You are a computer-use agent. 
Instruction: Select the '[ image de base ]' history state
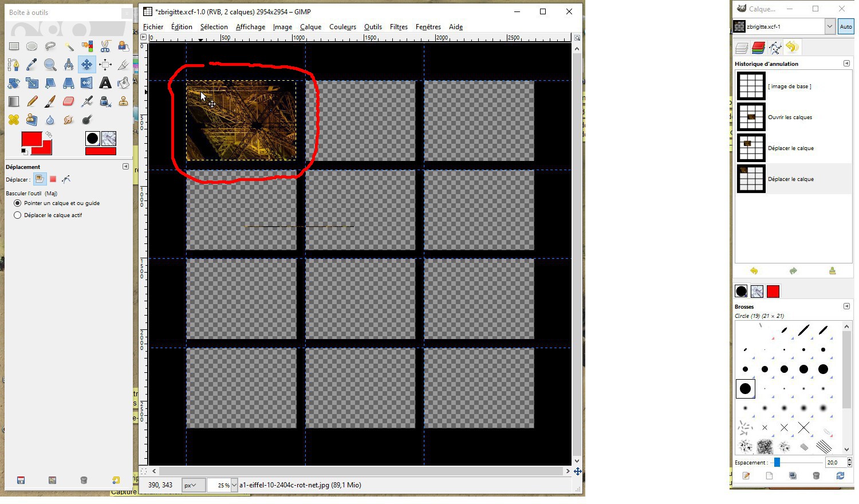click(793, 86)
